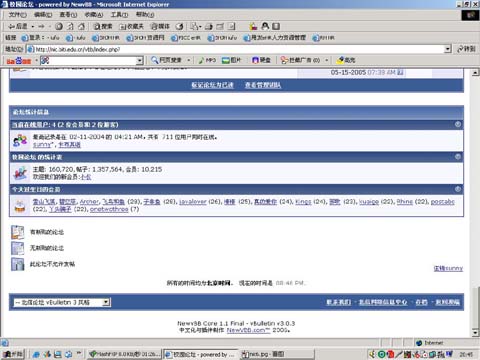This screenshot has width=480, height=360.
Task: Collapse today's birthdays section
Action: (x=458, y=189)
